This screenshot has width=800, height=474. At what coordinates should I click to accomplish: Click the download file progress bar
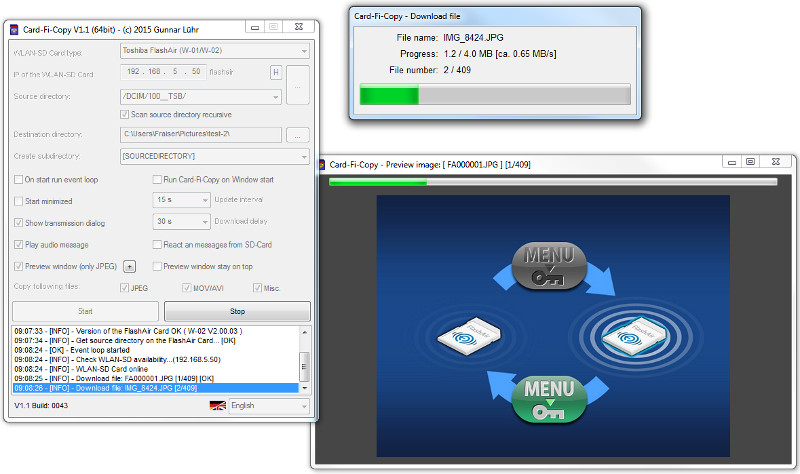495,95
